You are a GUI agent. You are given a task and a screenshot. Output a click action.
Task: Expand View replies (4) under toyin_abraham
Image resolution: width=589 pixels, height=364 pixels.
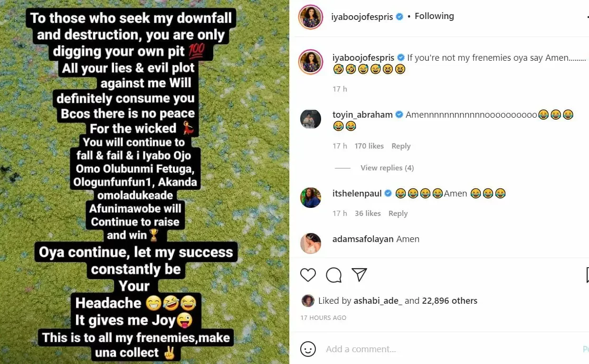pyautogui.click(x=387, y=168)
